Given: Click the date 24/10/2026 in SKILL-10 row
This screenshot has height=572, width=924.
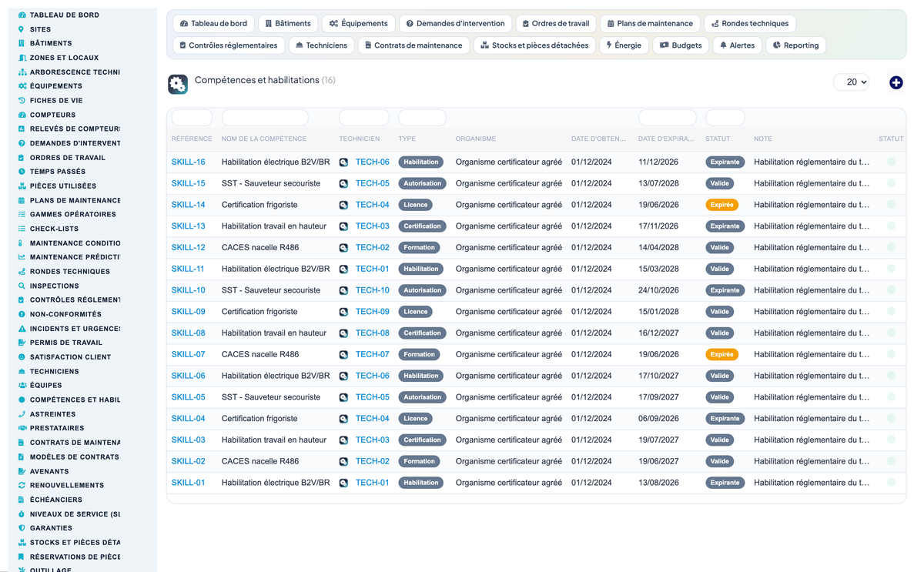Looking at the screenshot, I should coord(658,290).
